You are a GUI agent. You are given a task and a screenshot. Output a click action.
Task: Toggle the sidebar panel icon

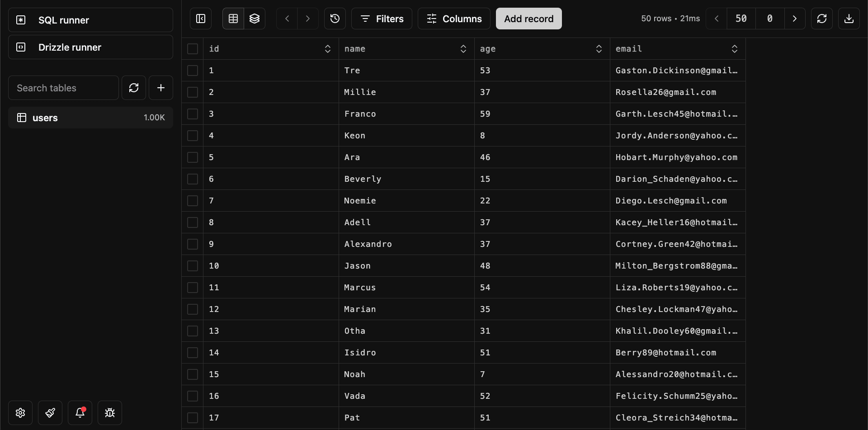(x=201, y=19)
